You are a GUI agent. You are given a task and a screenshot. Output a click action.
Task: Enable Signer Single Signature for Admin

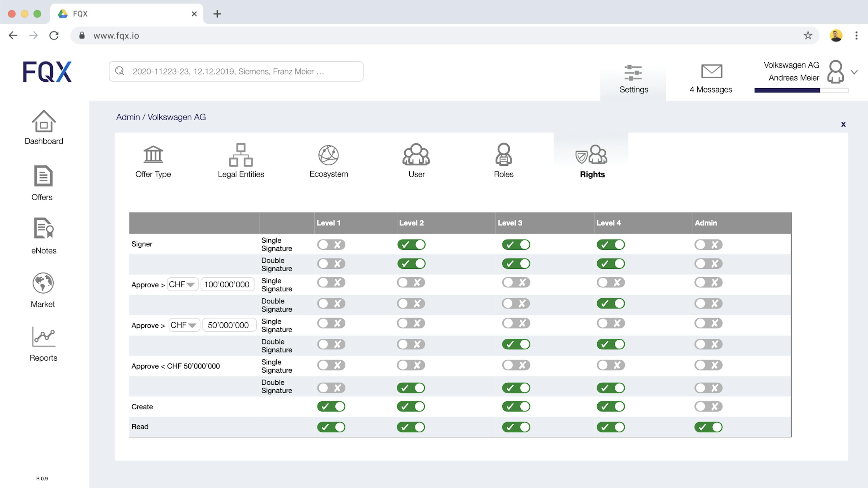point(708,244)
